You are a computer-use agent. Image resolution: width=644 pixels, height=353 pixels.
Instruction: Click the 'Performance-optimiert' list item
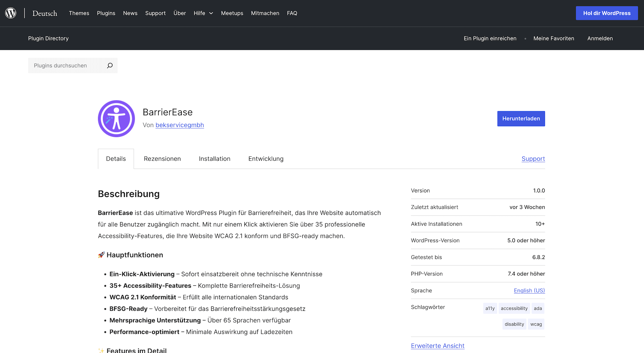coord(201,332)
